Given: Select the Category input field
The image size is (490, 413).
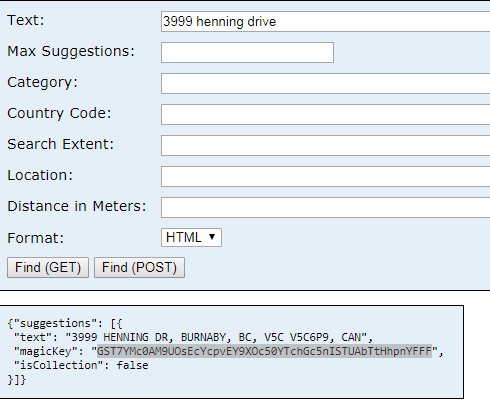Looking at the screenshot, I should 326,83.
